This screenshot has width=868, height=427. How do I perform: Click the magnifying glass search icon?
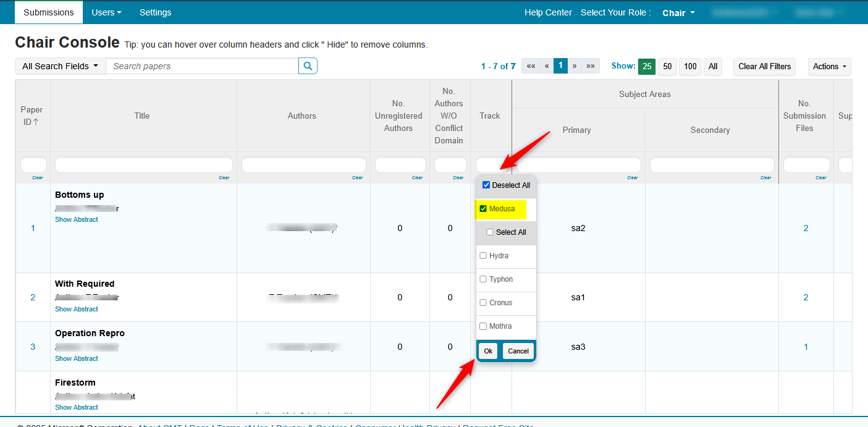[308, 66]
